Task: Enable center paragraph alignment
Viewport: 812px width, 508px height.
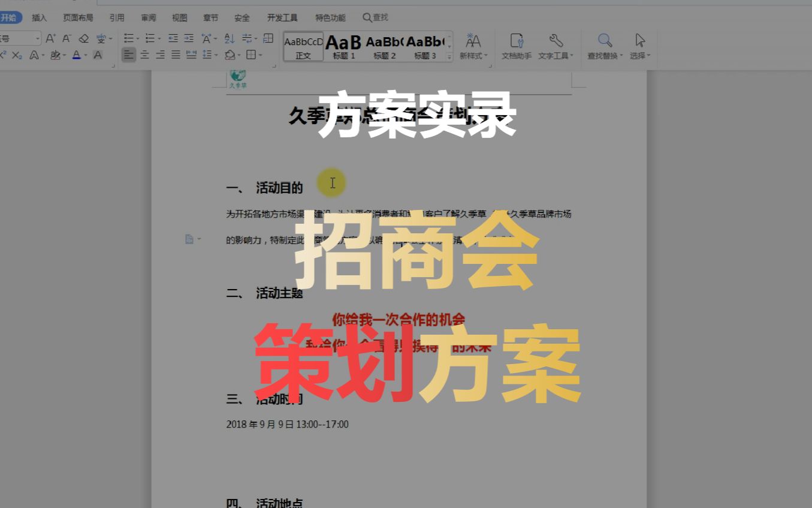Action: (x=145, y=55)
